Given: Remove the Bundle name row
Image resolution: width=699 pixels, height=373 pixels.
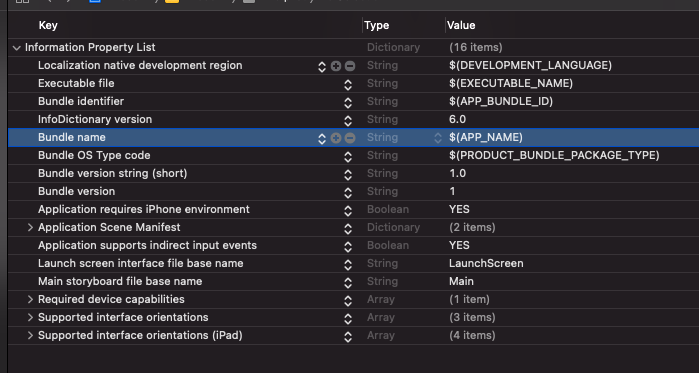Looking at the screenshot, I should (x=350, y=138).
